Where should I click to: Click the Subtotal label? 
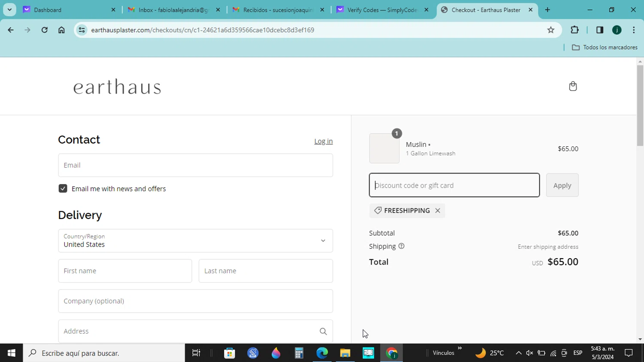tap(382, 233)
